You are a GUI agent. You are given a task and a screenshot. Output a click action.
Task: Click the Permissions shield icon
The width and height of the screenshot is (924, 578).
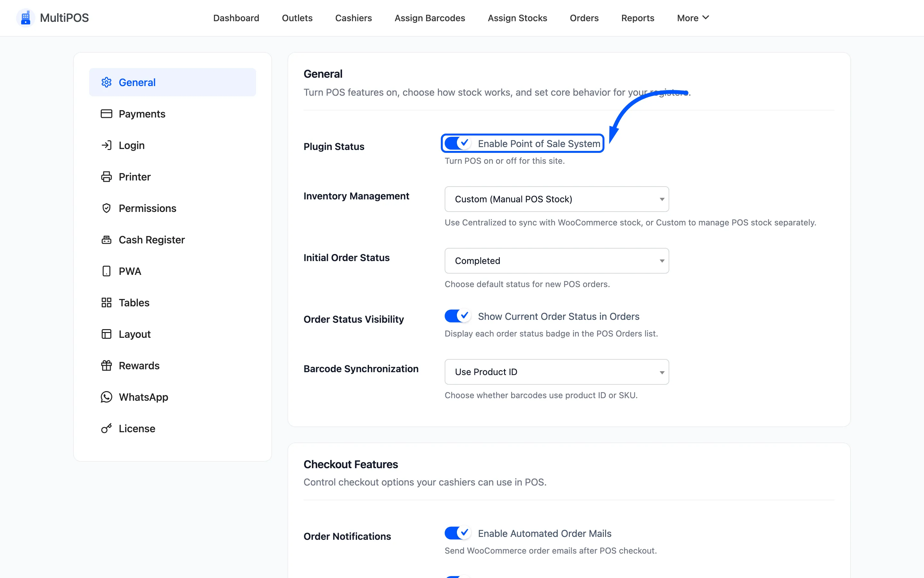coord(107,208)
